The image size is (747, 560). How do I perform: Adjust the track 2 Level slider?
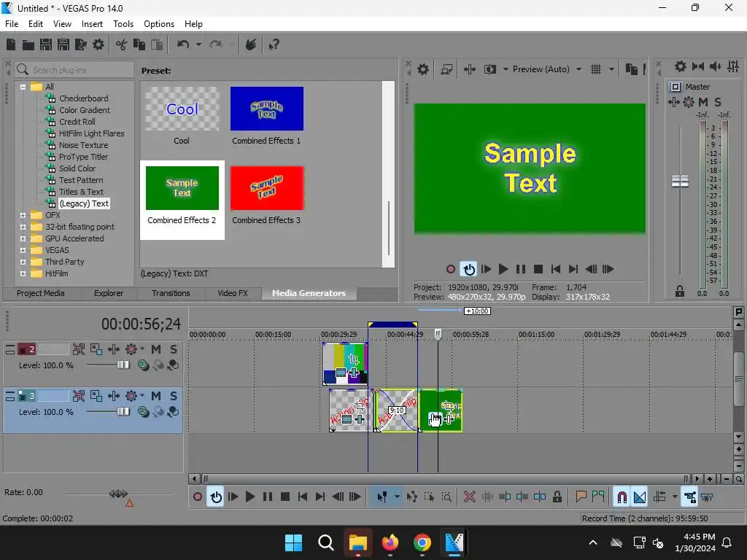tap(123, 365)
